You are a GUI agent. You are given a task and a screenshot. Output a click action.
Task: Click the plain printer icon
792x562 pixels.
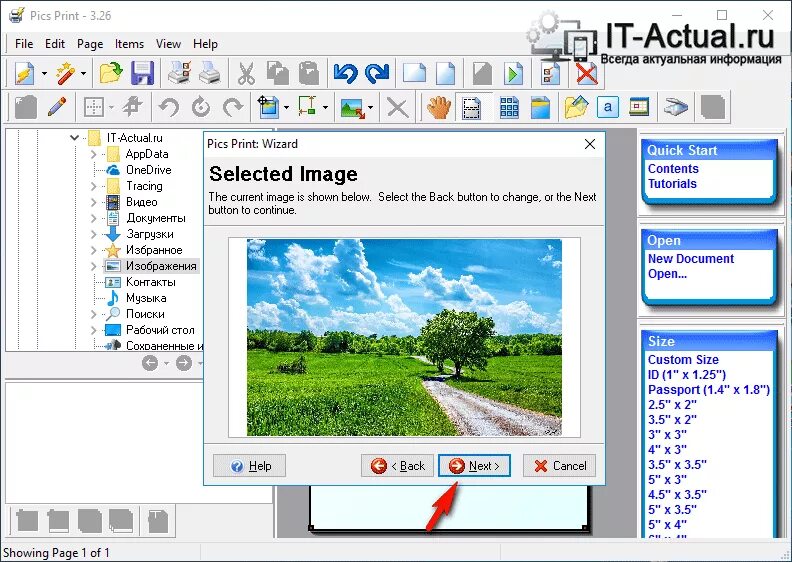coord(210,74)
